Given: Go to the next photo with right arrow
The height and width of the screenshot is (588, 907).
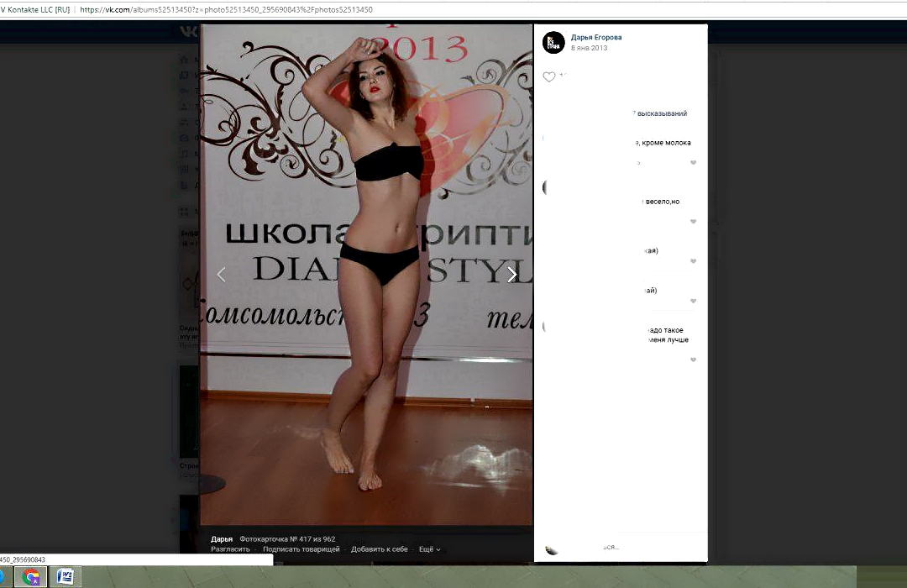Looking at the screenshot, I should [x=511, y=275].
